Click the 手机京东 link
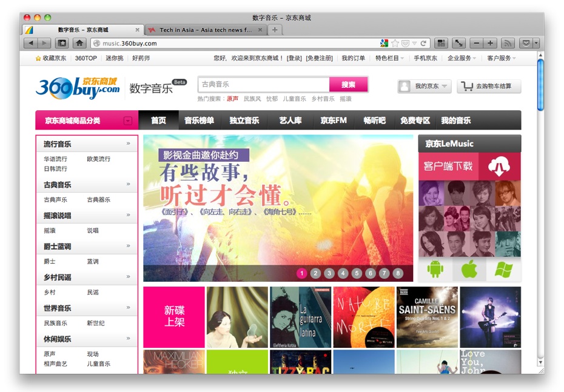The height and width of the screenshot is (392, 564). coord(425,58)
